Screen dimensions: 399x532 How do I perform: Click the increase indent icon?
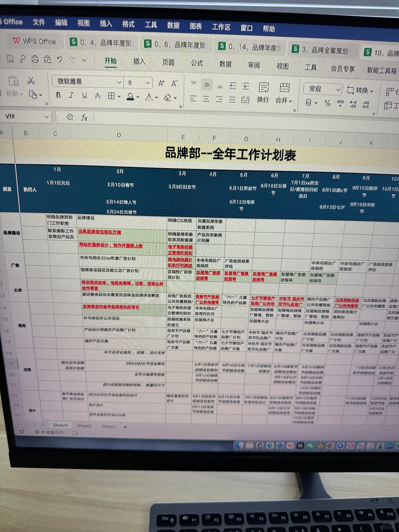pos(246,86)
